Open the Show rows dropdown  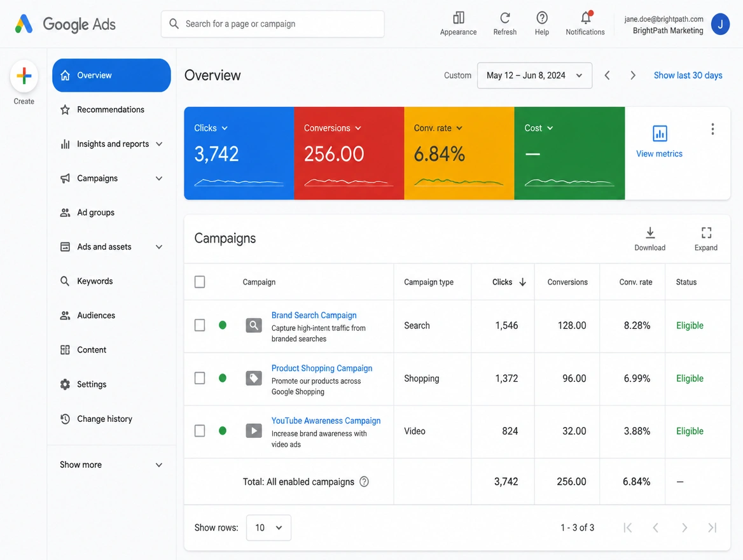(268, 528)
